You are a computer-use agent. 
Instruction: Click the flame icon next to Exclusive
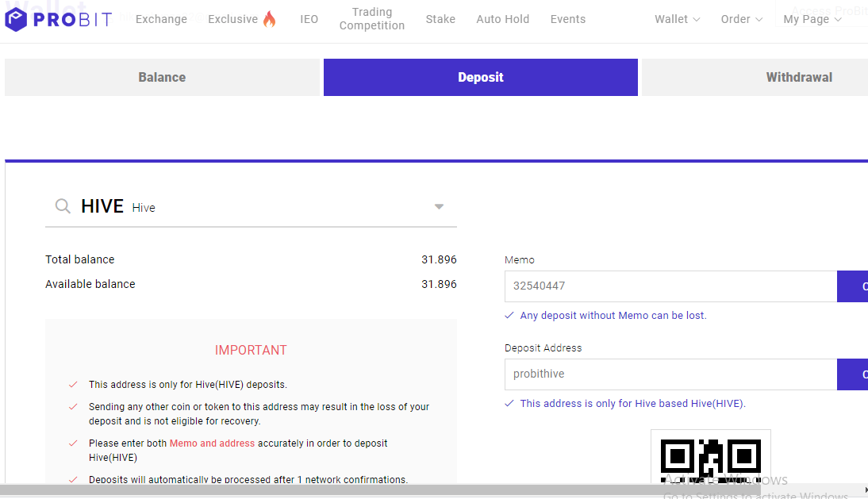[x=269, y=19]
